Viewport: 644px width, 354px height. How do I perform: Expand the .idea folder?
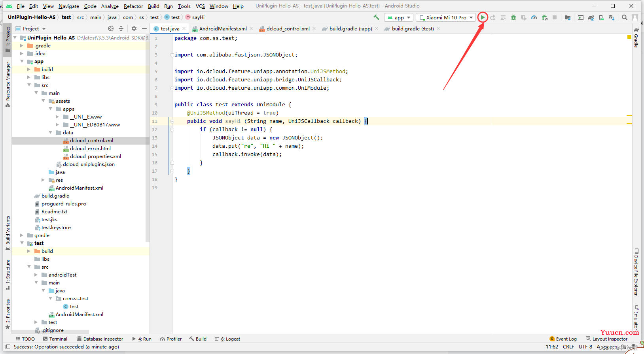coord(22,54)
